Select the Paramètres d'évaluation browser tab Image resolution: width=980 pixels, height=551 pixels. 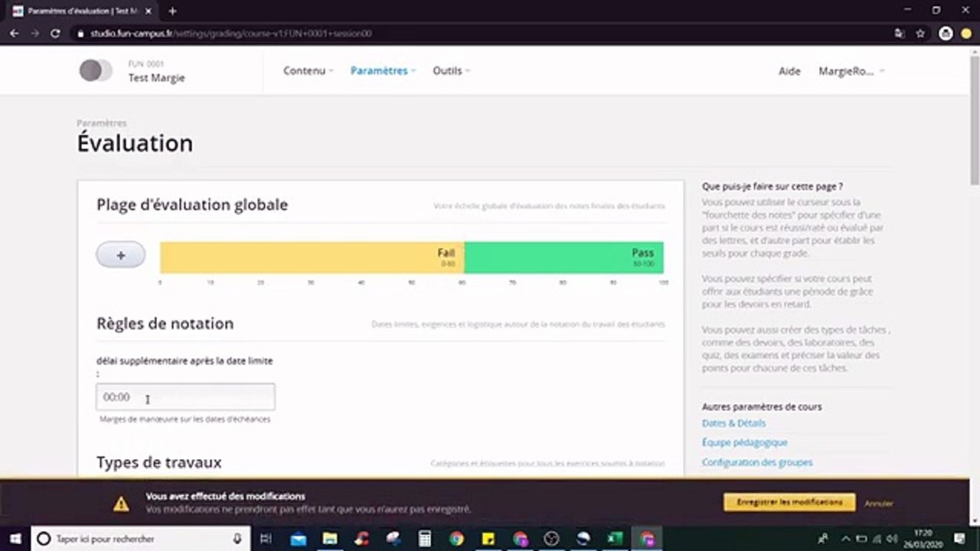point(82,11)
